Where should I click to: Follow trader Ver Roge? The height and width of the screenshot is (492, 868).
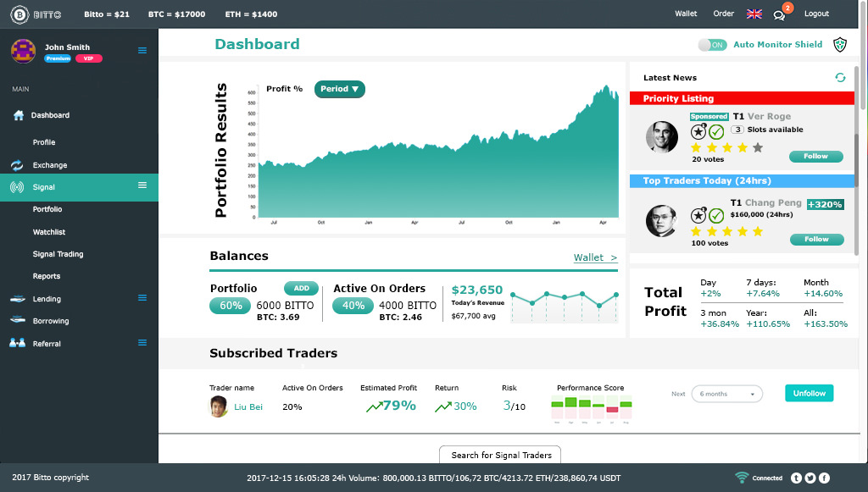816,157
